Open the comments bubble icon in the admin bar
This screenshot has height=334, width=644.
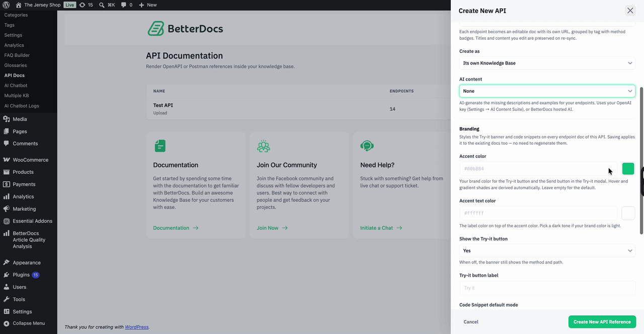click(x=124, y=5)
